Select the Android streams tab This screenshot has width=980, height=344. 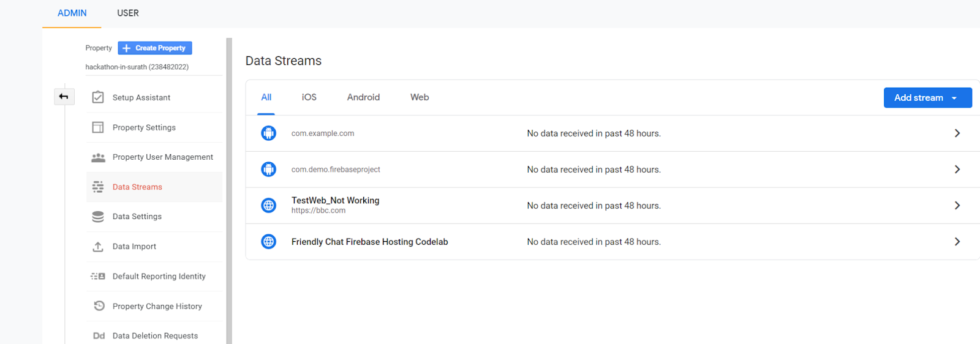[363, 97]
